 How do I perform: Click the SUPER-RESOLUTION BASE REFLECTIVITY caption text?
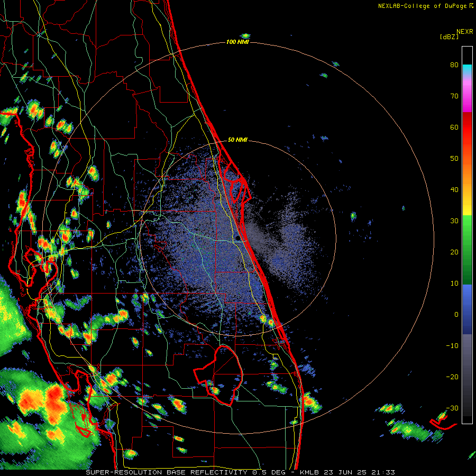(167, 472)
